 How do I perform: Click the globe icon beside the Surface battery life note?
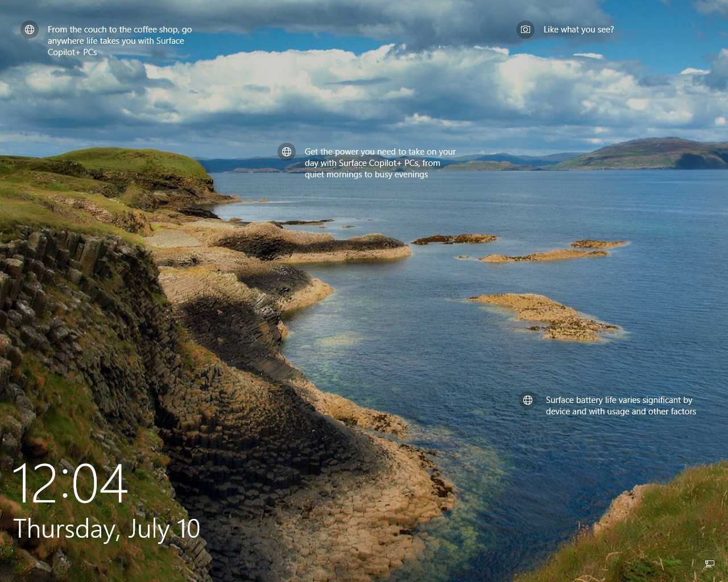[528, 400]
